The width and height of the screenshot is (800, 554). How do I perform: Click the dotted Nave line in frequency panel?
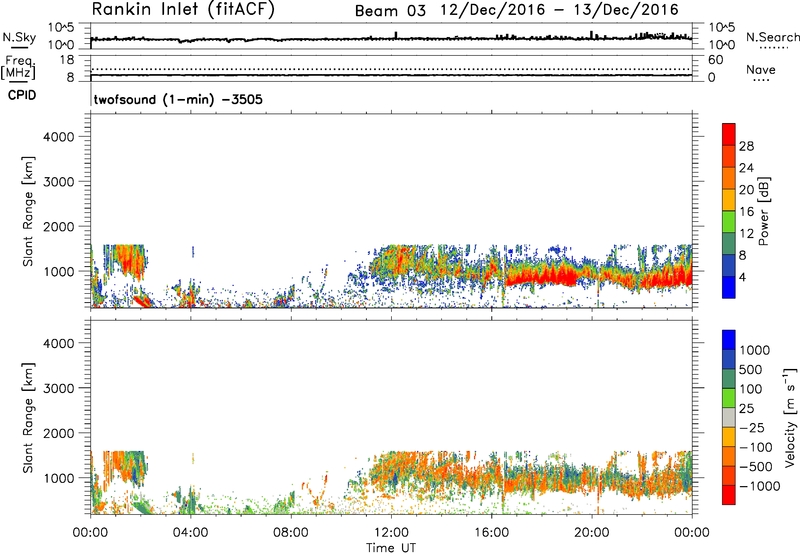[x=391, y=69]
